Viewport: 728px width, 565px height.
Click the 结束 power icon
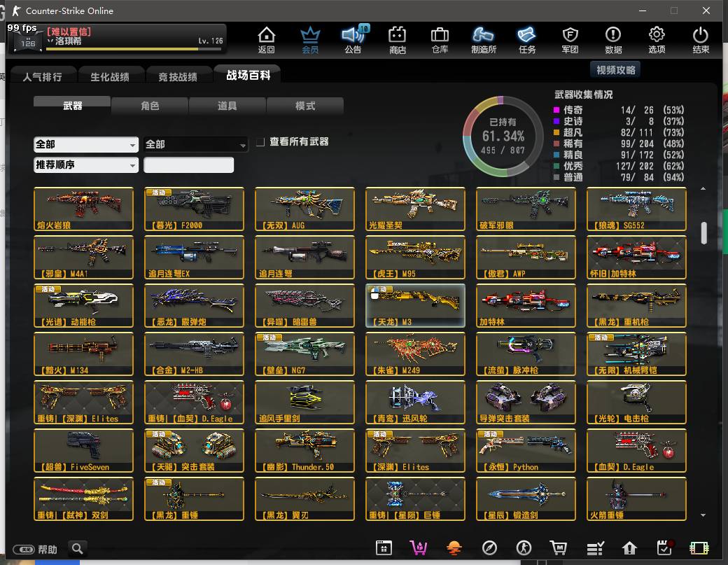[700, 40]
